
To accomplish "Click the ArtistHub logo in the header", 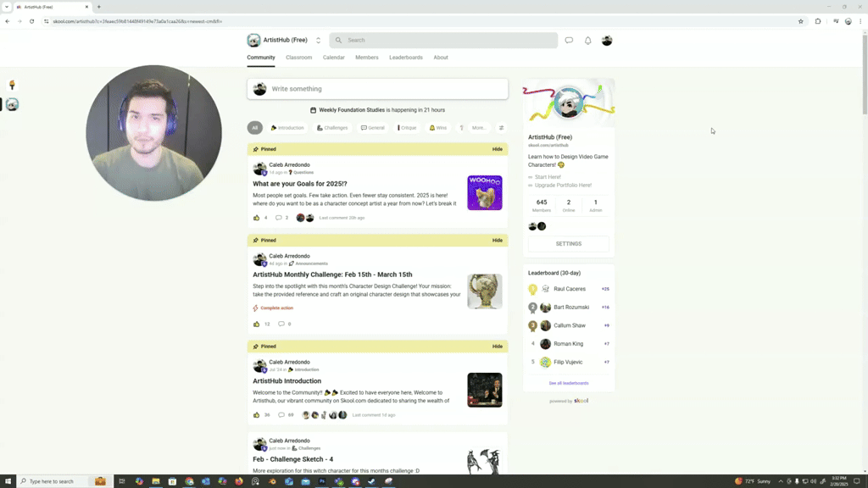I will click(253, 40).
